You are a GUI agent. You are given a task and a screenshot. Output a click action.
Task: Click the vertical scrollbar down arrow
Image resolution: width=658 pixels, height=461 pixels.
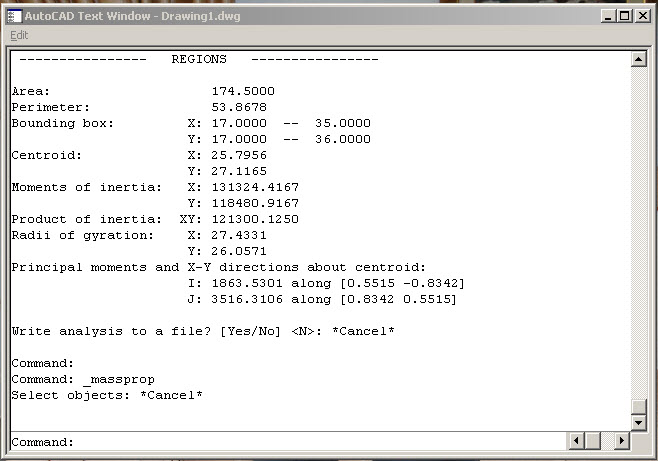point(639,421)
